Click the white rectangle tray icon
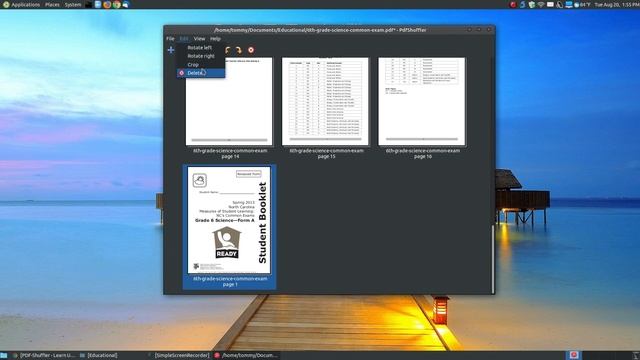The width and height of the screenshot is (640, 360). [550, 4]
